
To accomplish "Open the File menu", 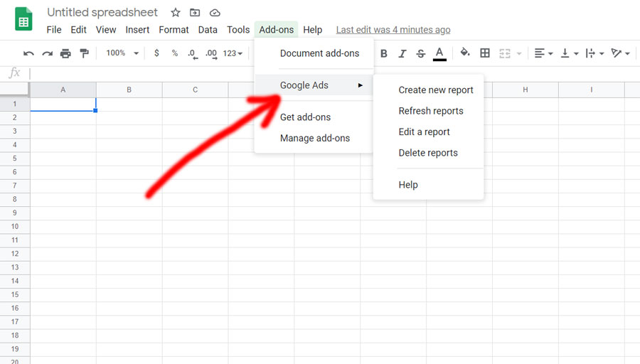I will pyautogui.click(x=54, y=30).
